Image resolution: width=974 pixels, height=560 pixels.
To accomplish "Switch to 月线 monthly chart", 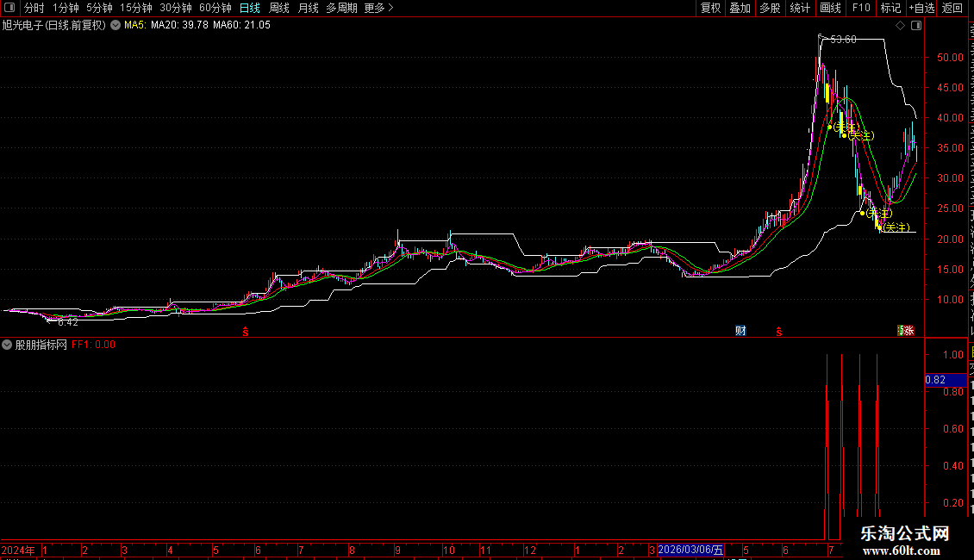I will [308, 8].
